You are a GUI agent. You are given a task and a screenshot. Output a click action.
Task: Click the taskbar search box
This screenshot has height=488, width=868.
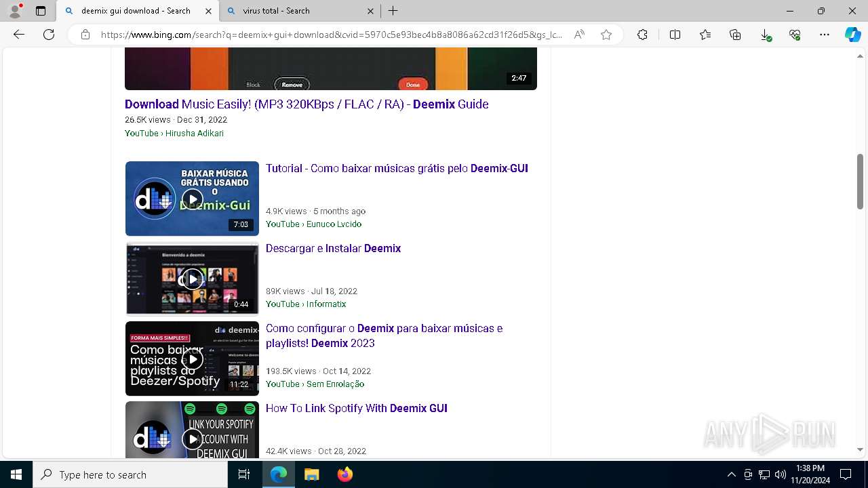130,474
